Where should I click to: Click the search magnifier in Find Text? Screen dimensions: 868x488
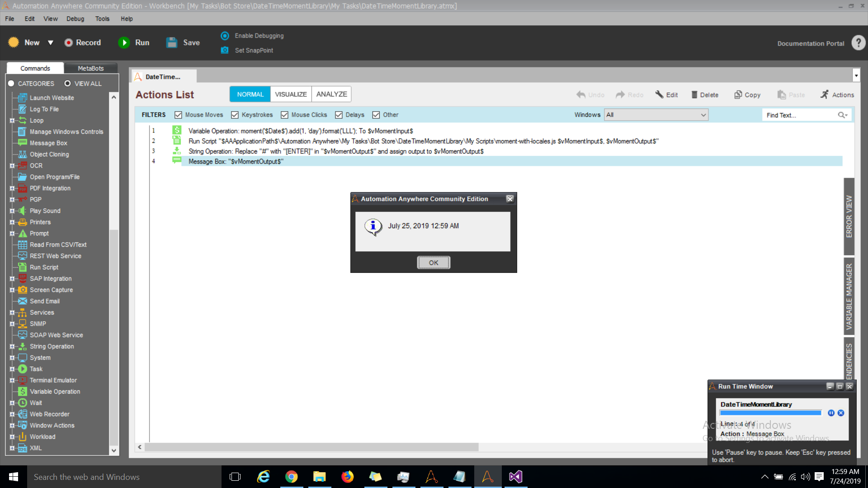[842, 115]
